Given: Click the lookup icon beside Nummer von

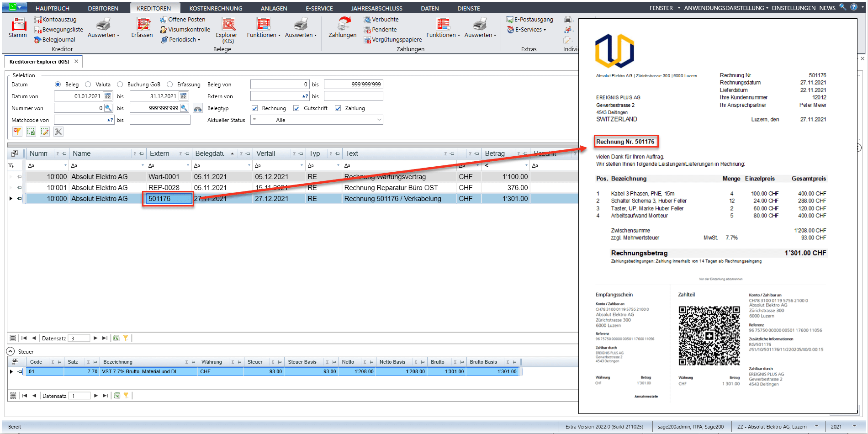Looking at the screenshot, I should coord(108,108).
